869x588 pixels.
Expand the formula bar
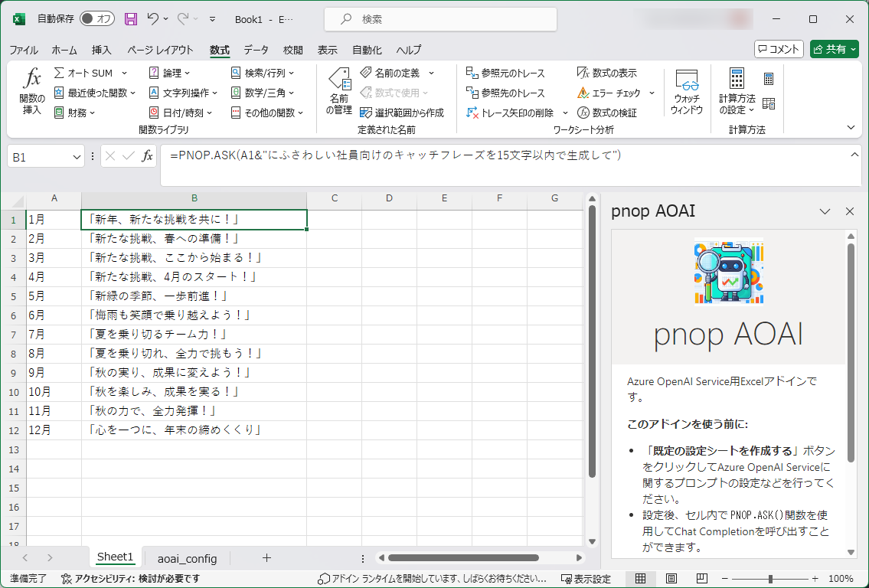[x=854, y=155]
